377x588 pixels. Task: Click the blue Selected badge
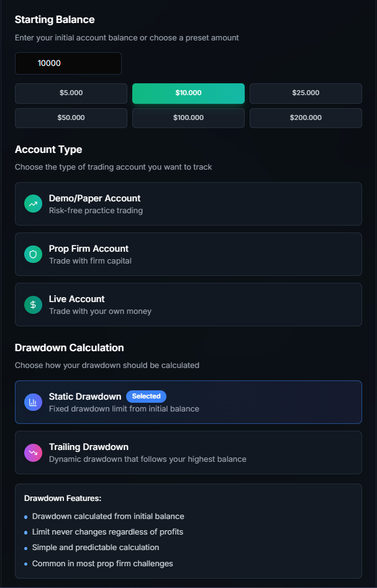coord(146,396)
